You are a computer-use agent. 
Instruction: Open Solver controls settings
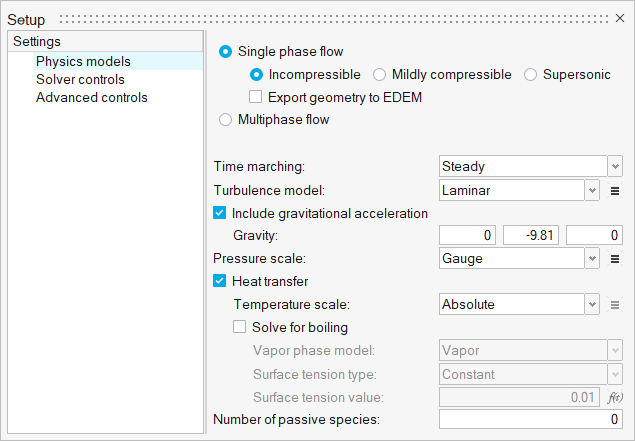80,79
